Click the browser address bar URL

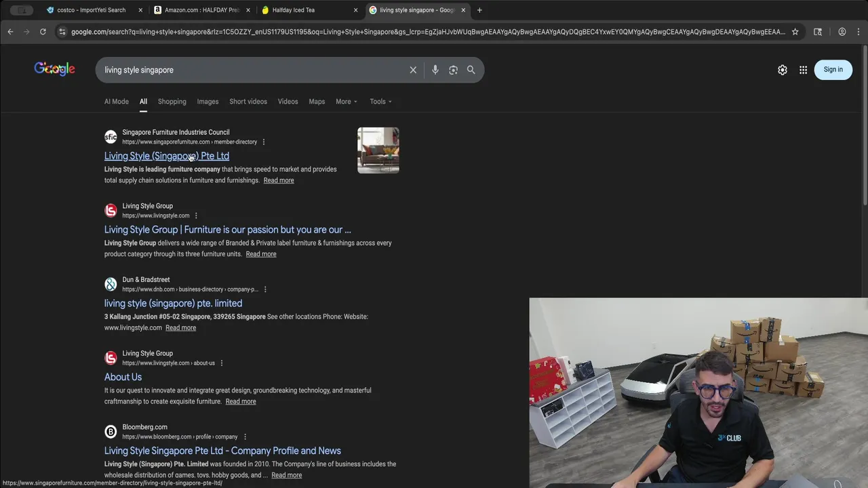point(427,31)
